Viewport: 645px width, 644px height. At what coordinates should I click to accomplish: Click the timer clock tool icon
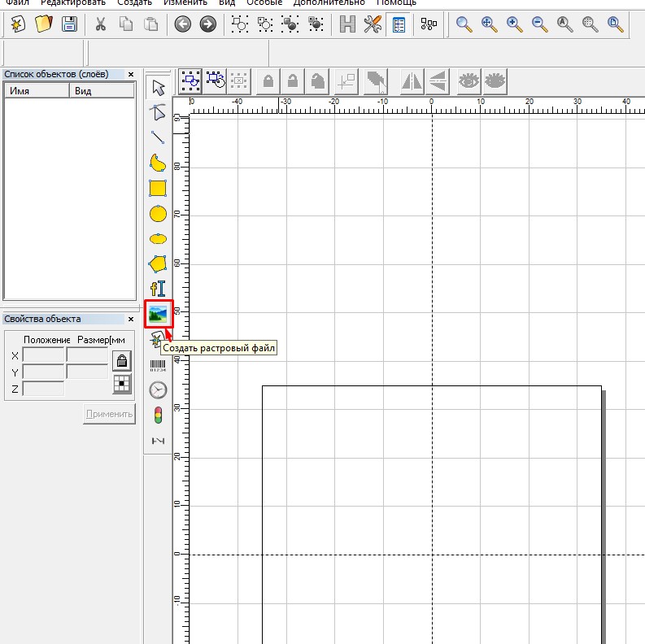tap(158, 390)
